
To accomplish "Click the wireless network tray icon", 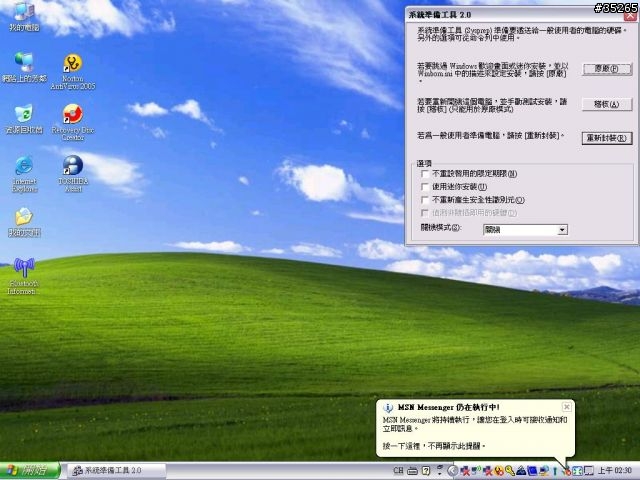I will click(476, 470).
